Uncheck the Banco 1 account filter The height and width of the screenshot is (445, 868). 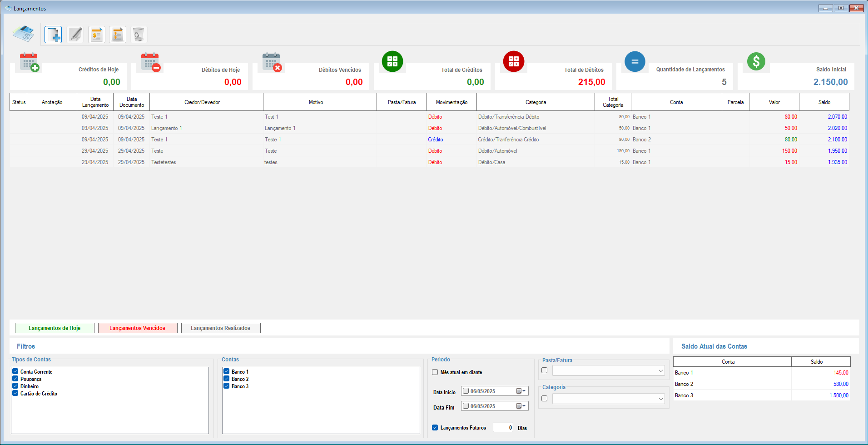[x=226, y=371]
